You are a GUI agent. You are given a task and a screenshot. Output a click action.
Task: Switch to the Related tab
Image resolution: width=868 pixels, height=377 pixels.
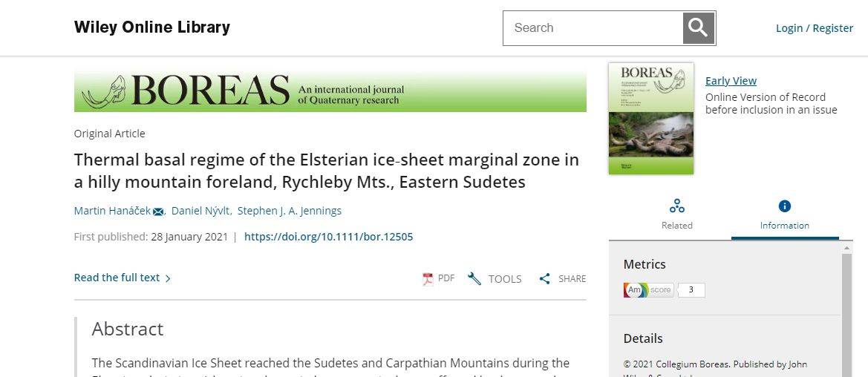point(676,225)
